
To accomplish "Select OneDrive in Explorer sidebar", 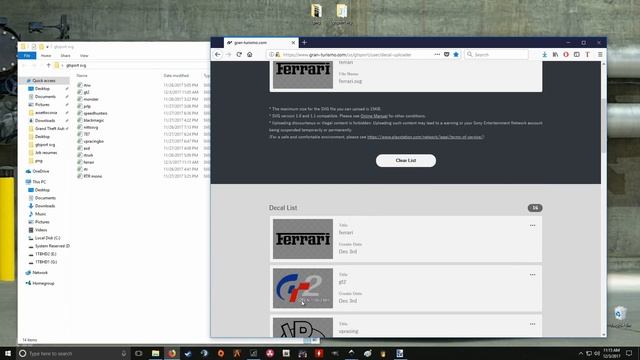I will coord(41,171).
